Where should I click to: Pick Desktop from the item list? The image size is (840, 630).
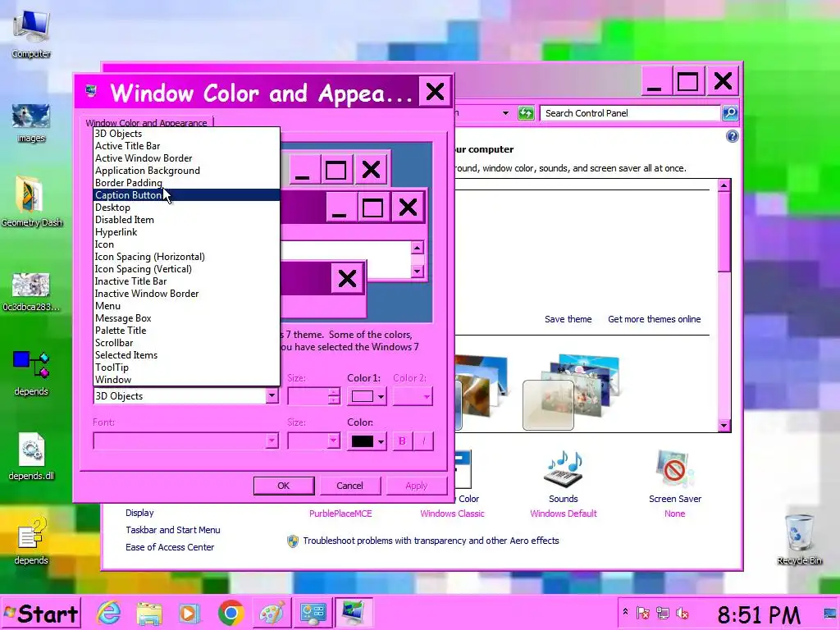tap(186, 208)
